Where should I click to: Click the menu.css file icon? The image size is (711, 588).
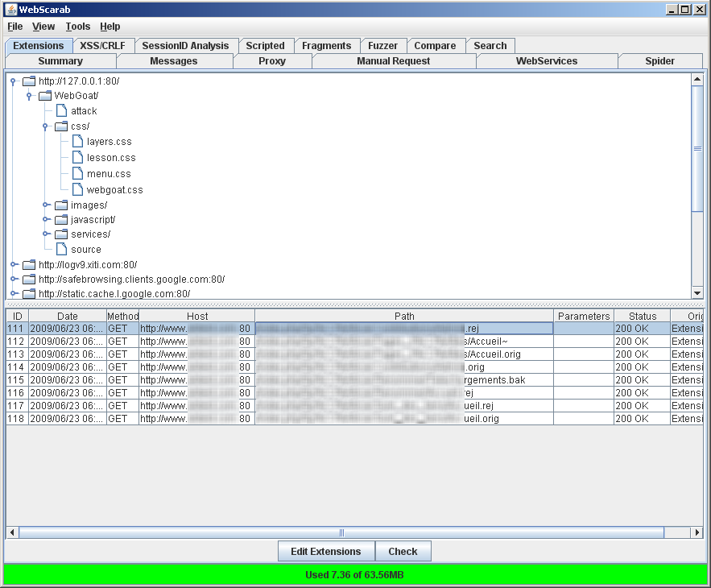point(77,174)
